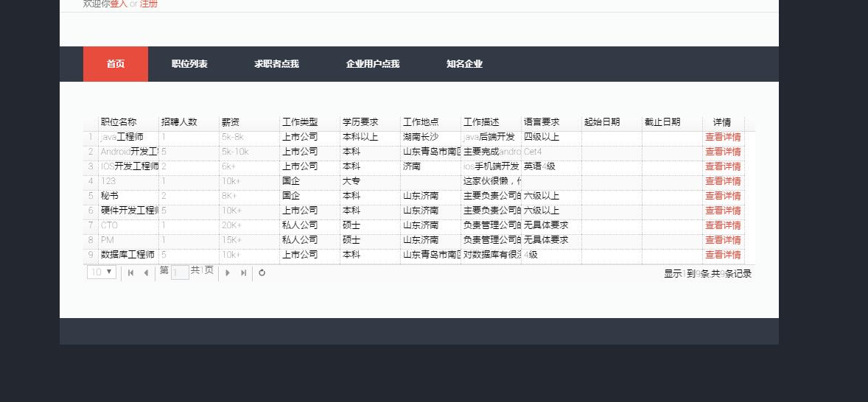Open the 知名企业 menu item

pyautogui.click(x=464, y=64)
